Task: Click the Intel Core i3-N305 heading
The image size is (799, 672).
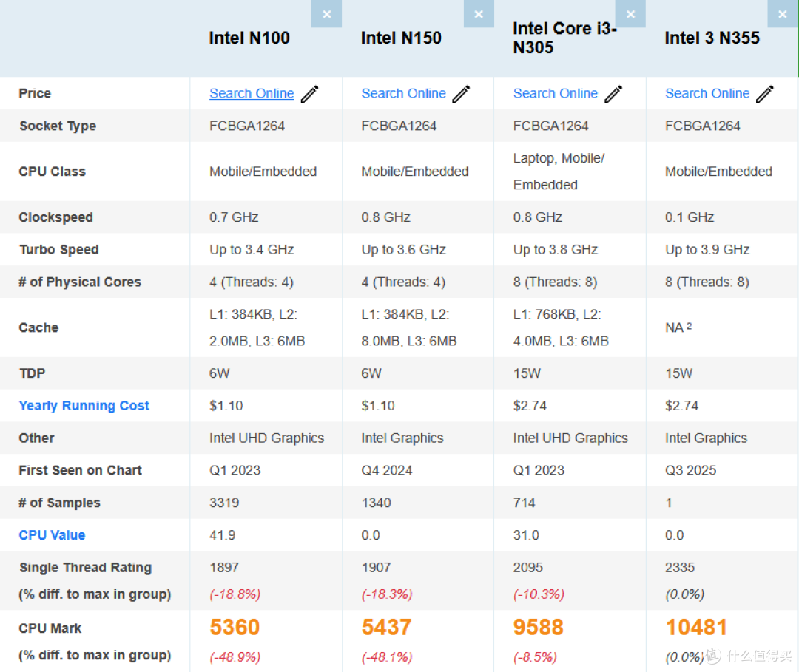Action: coord(564,38)
